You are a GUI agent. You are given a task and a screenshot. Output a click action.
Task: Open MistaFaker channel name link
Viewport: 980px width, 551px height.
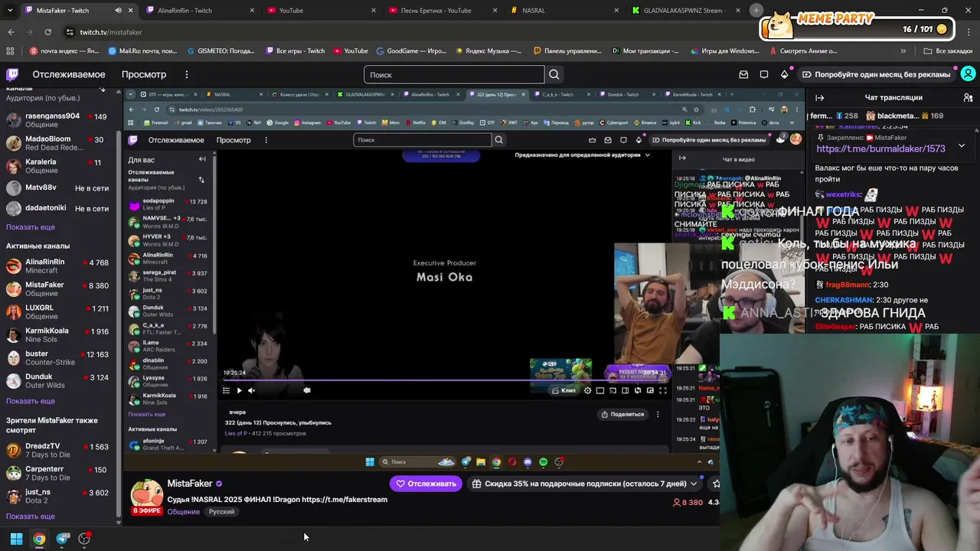pos(190,484)
